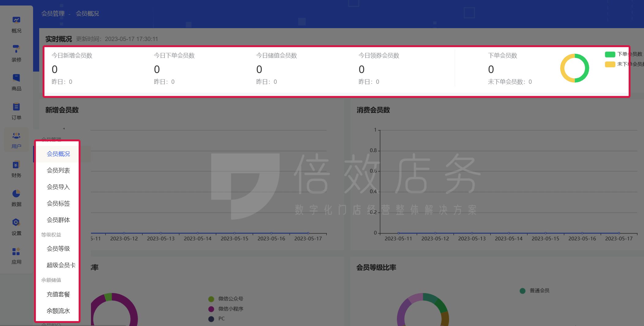Open the 设置 settings icon
The image size is (644, 326).
(x=16, y=227)
